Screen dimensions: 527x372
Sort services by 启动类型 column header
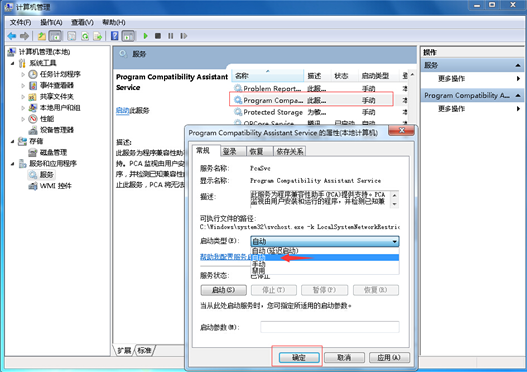377,76
